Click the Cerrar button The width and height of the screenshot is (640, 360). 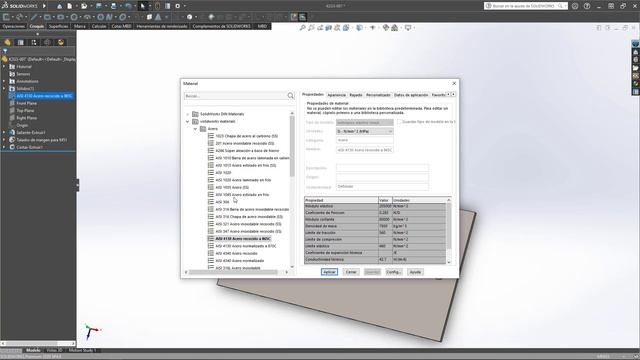click(351, 272)
